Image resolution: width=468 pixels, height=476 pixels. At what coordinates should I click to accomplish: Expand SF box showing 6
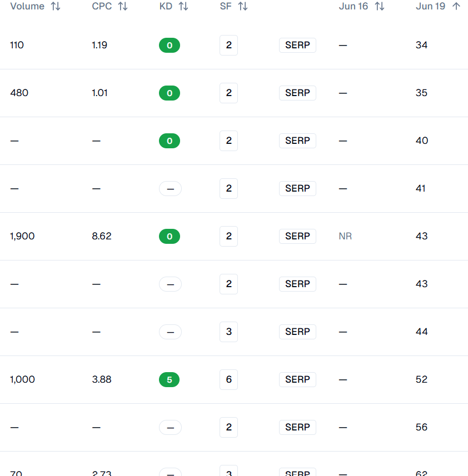tap(228, 379)
